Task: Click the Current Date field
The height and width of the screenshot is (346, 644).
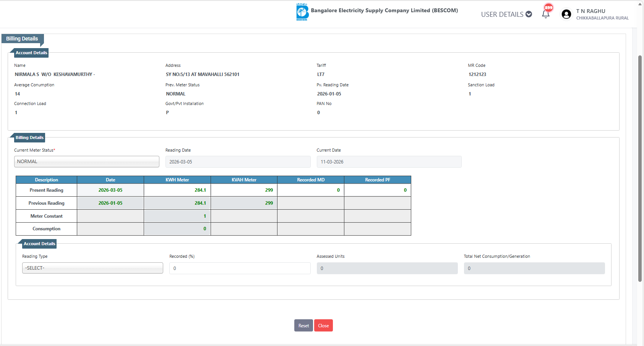Action: (x=389, y=162)
